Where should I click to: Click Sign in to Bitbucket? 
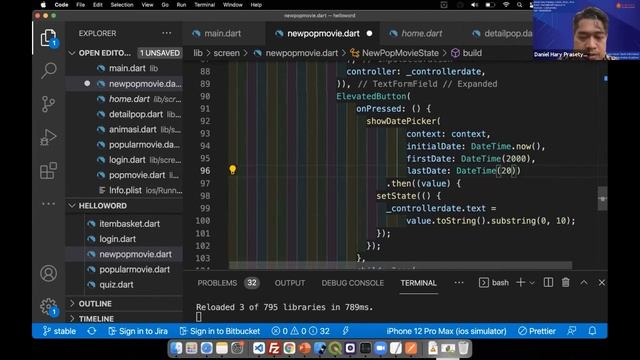pyautogui.click(x=220, y=331)
